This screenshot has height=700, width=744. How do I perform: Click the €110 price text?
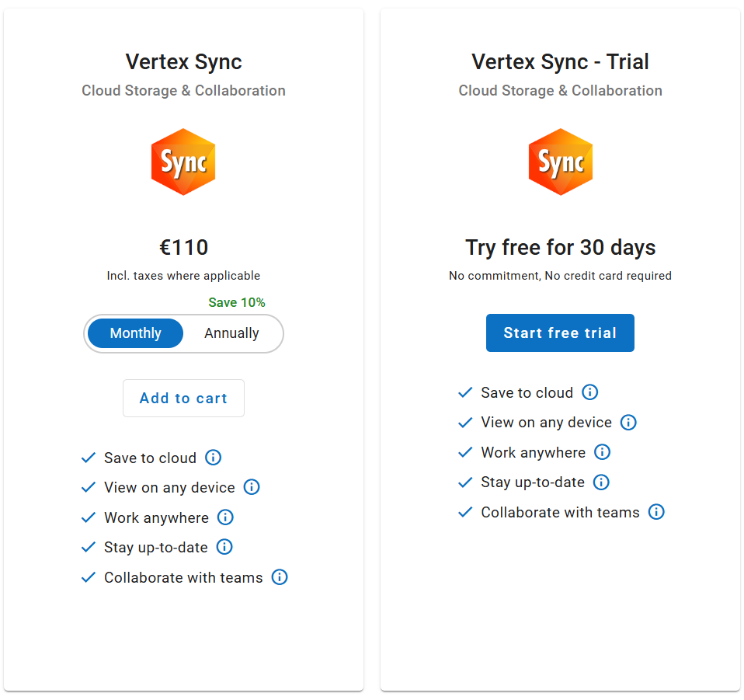pos(183,248)
